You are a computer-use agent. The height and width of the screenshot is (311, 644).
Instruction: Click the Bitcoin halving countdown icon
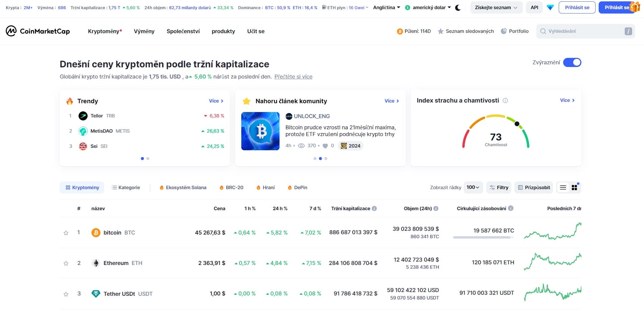[x=399, y=31]
